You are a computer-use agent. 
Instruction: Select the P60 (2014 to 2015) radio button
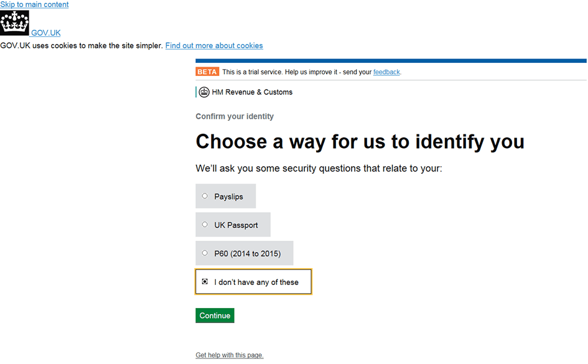tap(205, 253)
